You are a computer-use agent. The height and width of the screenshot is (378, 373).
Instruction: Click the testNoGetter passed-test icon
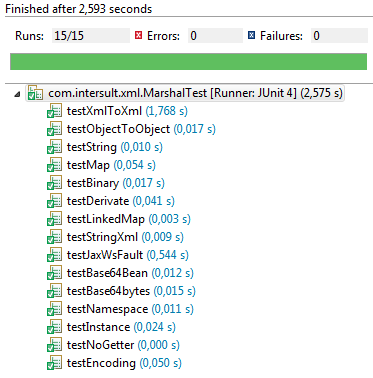coord(54,345)
